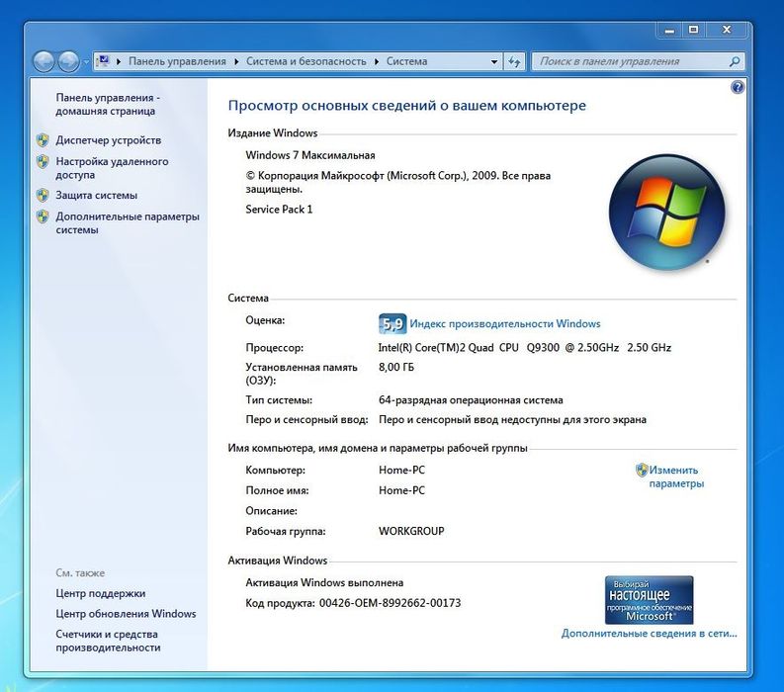Viewport: 784px width, 692px height.
Task: Click computer name 'Home-PC' next to 'Компьютер:'
Action: 401,470
